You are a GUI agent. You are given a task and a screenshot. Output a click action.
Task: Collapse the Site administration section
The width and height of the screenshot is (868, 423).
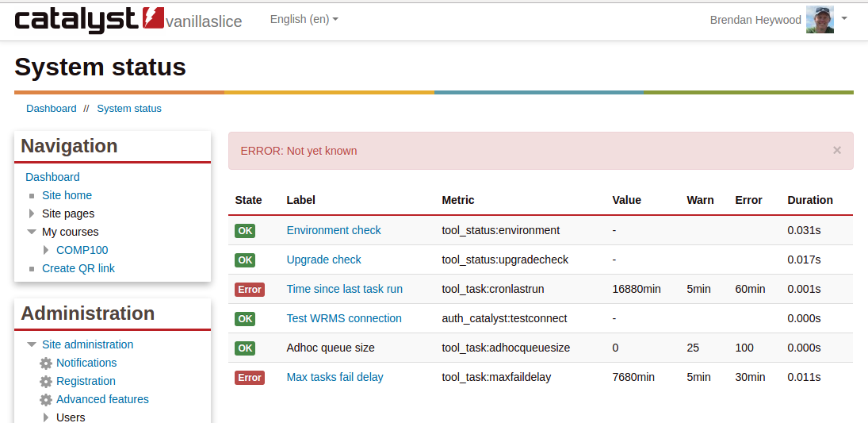[x=33, y=345]
